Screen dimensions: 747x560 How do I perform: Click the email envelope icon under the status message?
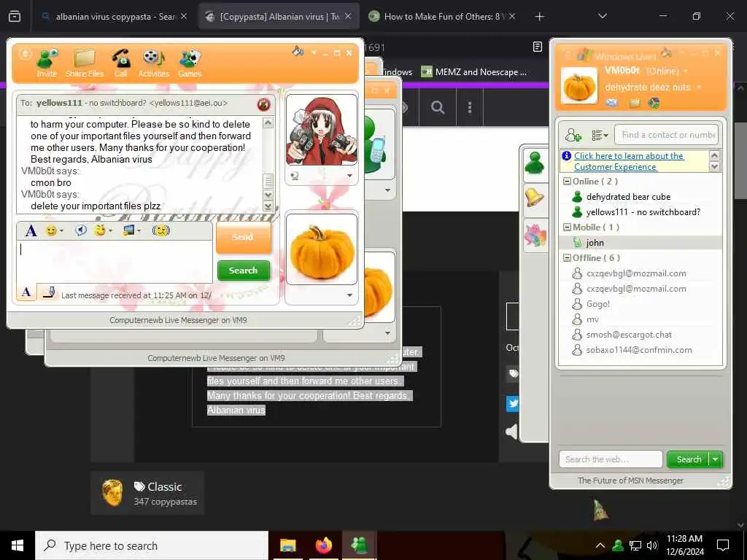612,103
